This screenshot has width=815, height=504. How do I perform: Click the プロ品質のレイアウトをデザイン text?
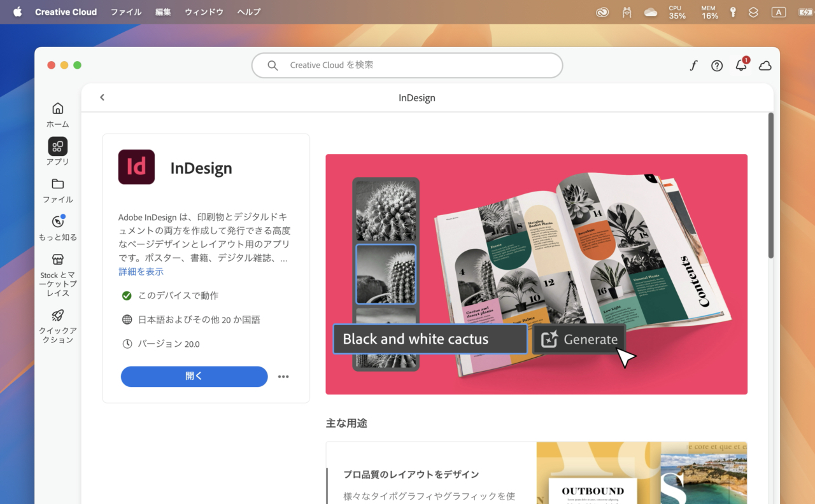pos(411,475)
